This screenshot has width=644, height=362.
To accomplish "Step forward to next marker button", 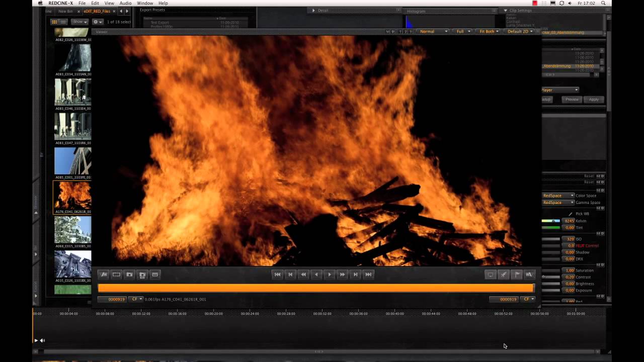I will pos(356,275).
